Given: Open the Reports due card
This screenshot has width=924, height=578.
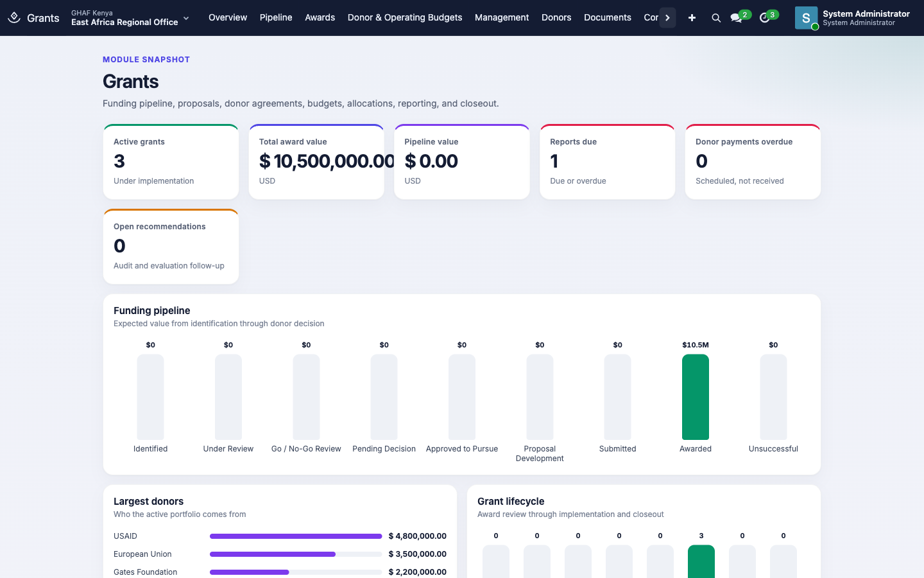Looking at the screenshot, I should point(608,162).
